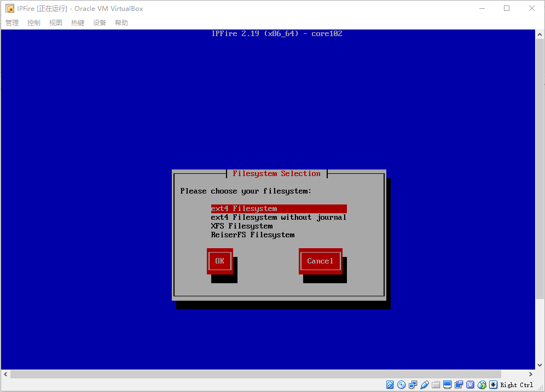The height and width of the screenshot is (392, 545).
Task: Open the 设备 menu
Action: coord(100,22)
